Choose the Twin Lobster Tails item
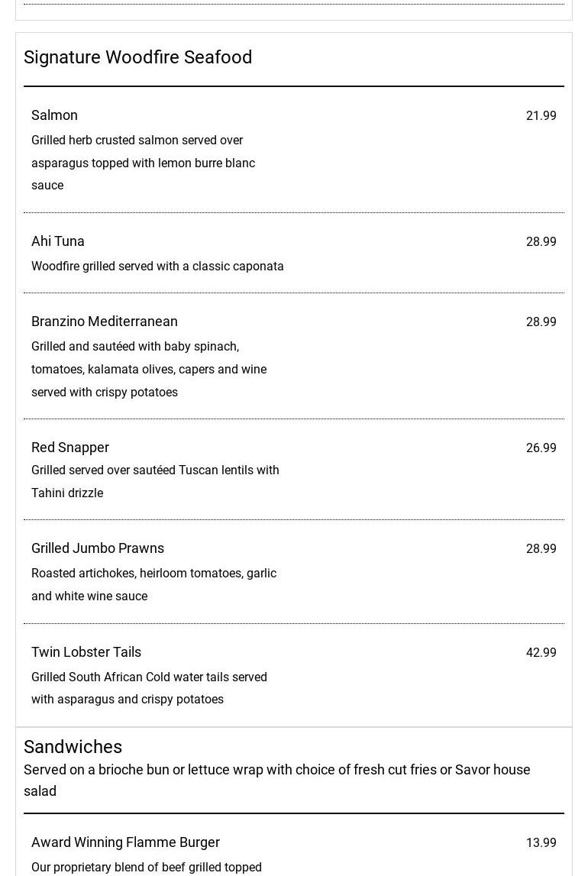 [x=86, y=652]
